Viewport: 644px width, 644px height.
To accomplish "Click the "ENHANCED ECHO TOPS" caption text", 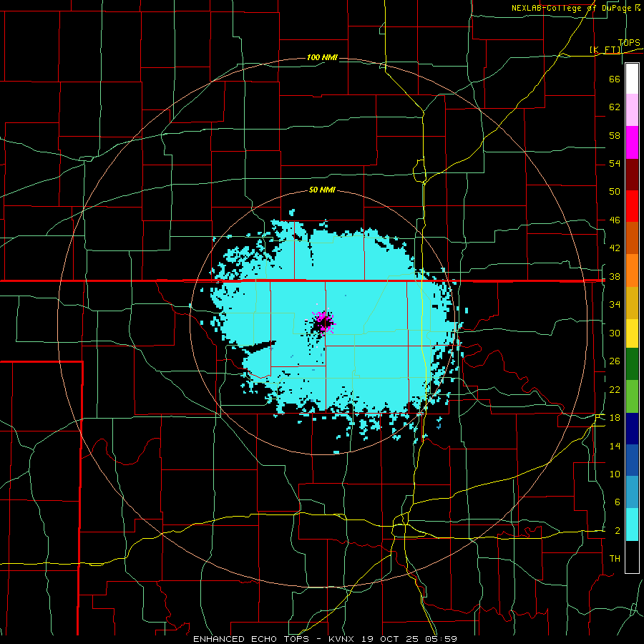I will coord(251,639).
